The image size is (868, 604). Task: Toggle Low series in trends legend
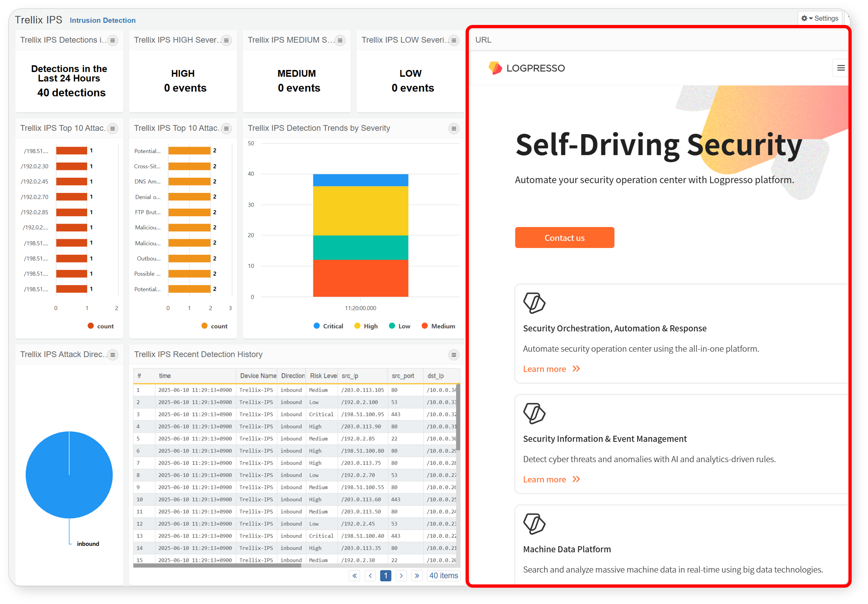(x=400, y=326)
